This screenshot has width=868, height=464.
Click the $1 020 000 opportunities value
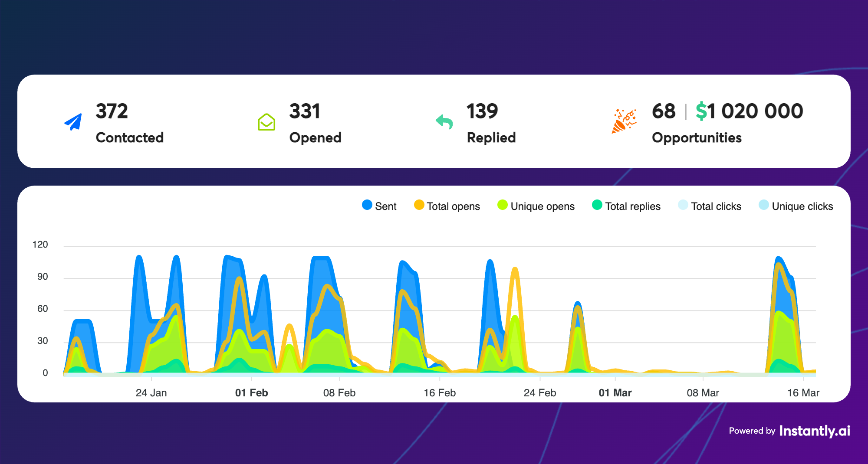point(749,111)
